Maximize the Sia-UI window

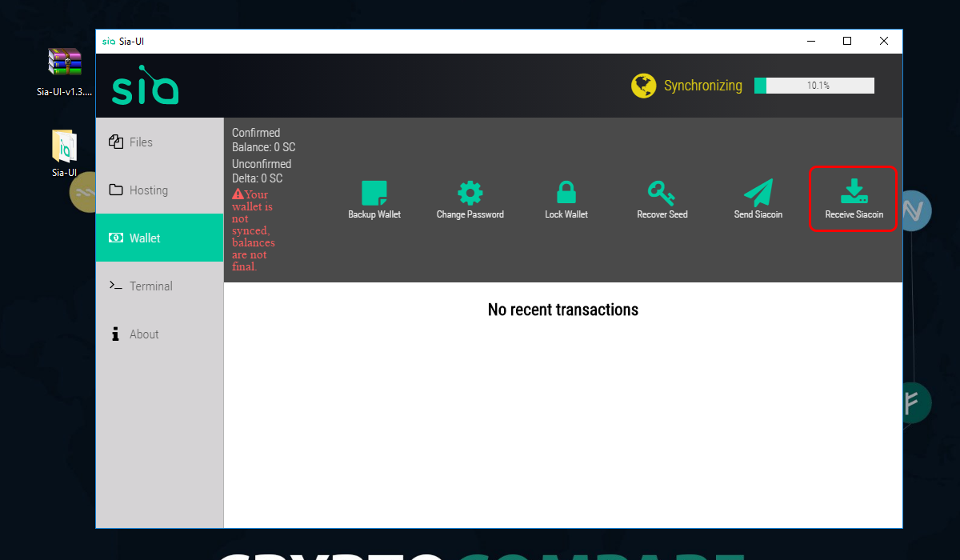pos(847,41)
